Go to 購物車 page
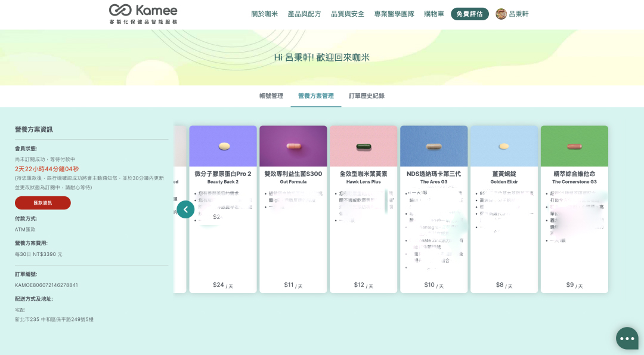 pos(434,14)
